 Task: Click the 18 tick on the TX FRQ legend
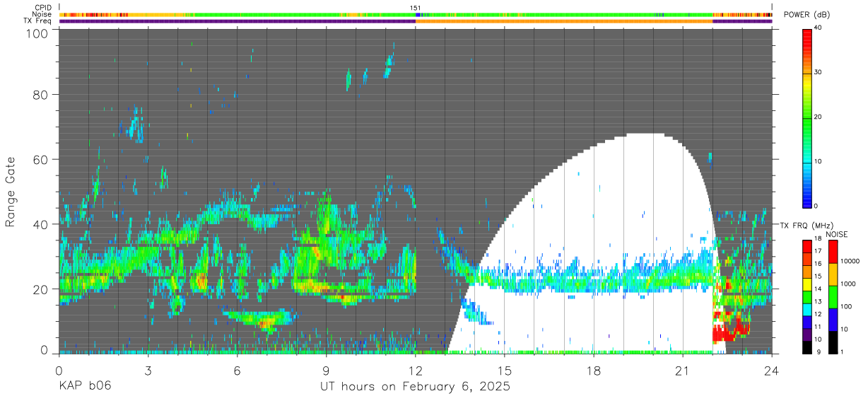[818, 238]
